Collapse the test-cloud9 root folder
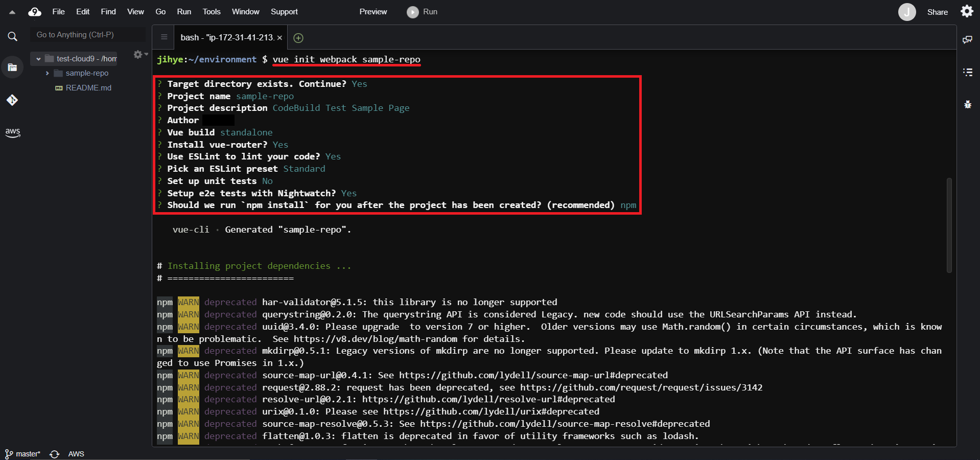980x460 pixels. (38, 59)
